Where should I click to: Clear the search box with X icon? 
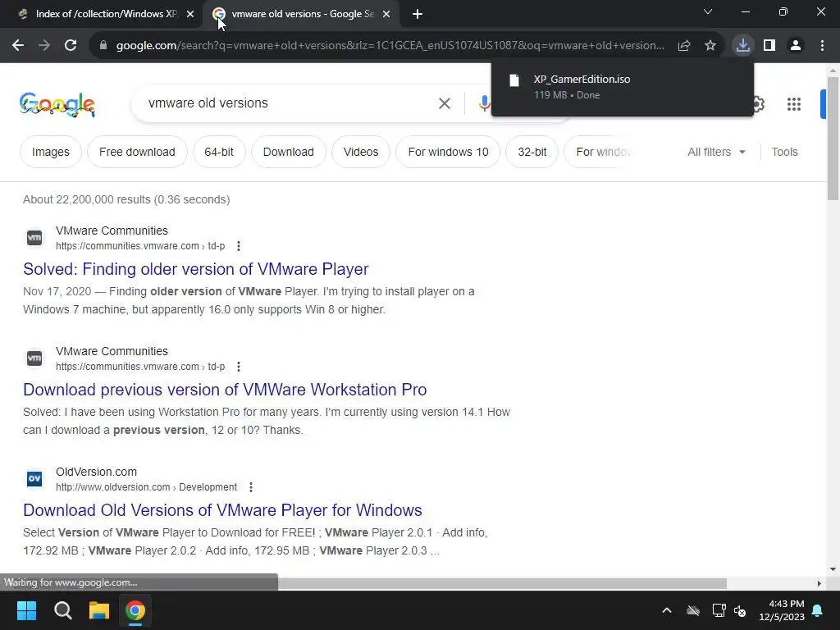pyautogui.click(x=444, y=103)
